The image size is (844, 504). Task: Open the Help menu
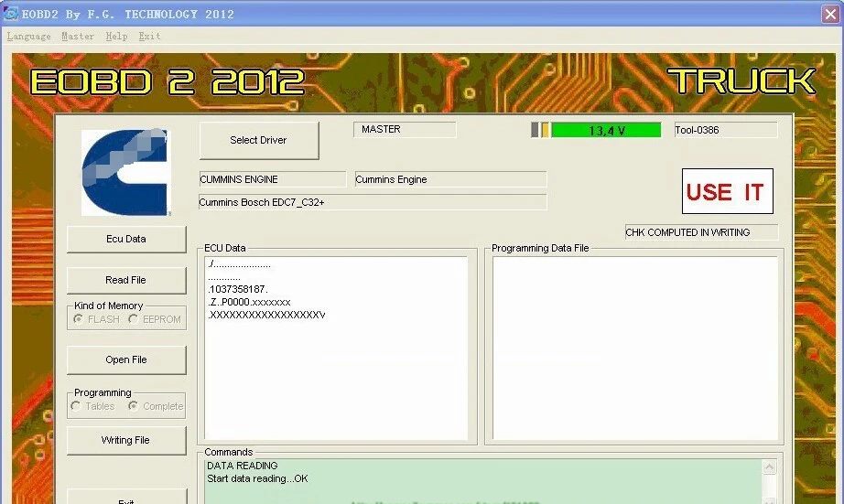(x=116, y=36)
